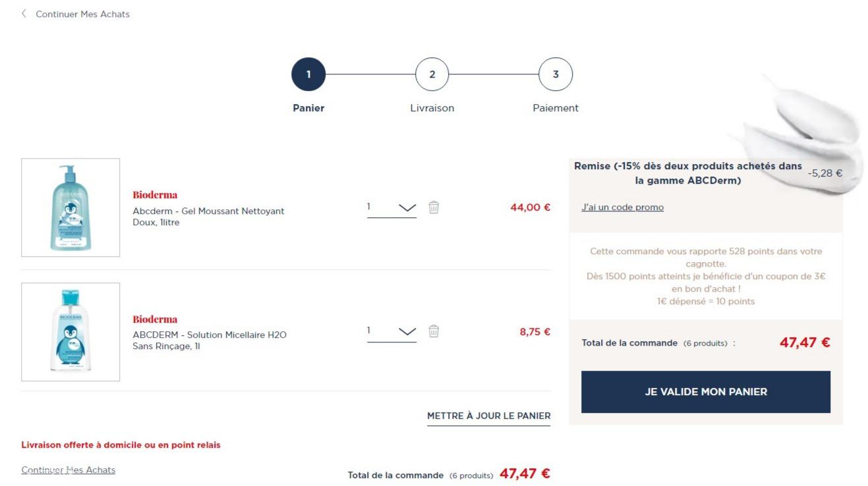Screen dimensions: 868x486
Task: Select step 3 Paiement
Action: [x=555, y=74]
